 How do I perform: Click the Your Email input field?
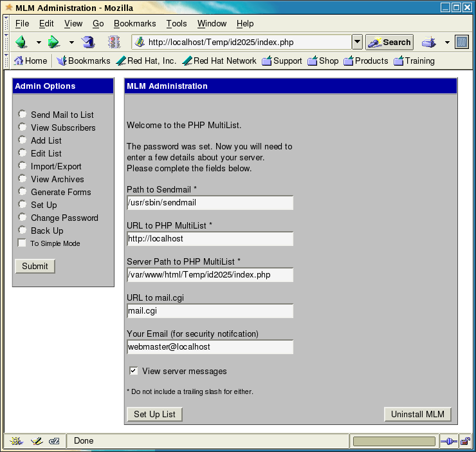click(210, 347)
